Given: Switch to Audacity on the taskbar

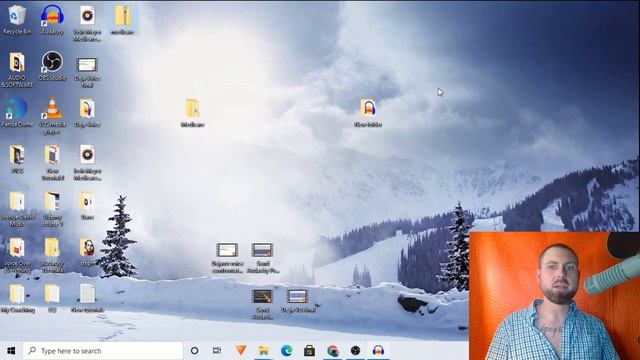Looking at the screenshot, I should pos(378,351).
